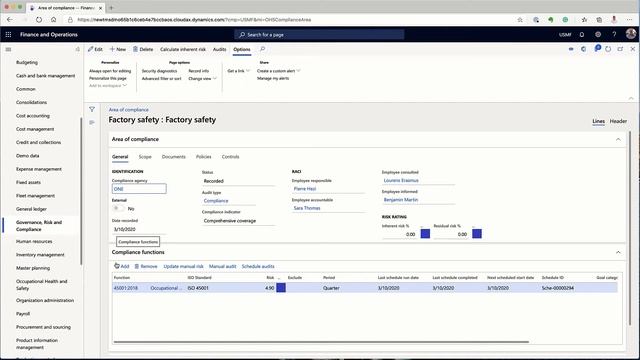Screen dimensions: 640x360
Task: Collapse the action pane ribbon chevron
Action: 631,98
